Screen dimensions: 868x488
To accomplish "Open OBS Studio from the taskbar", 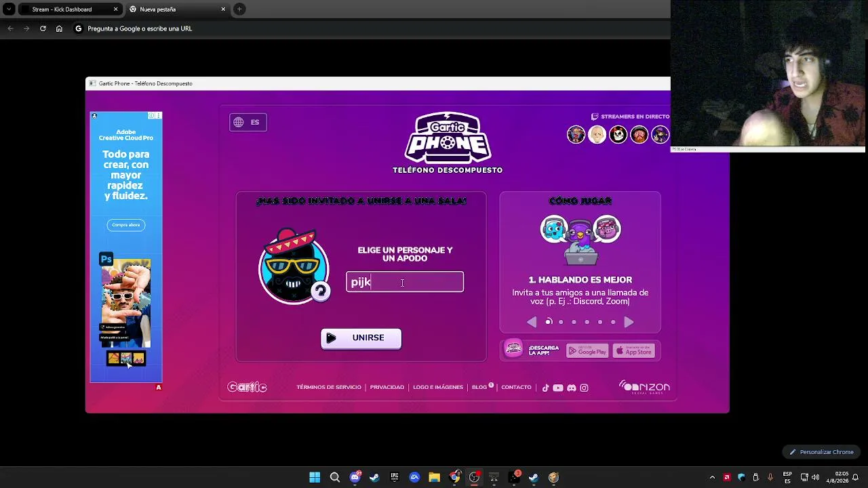I will click(x=474, y=477).
